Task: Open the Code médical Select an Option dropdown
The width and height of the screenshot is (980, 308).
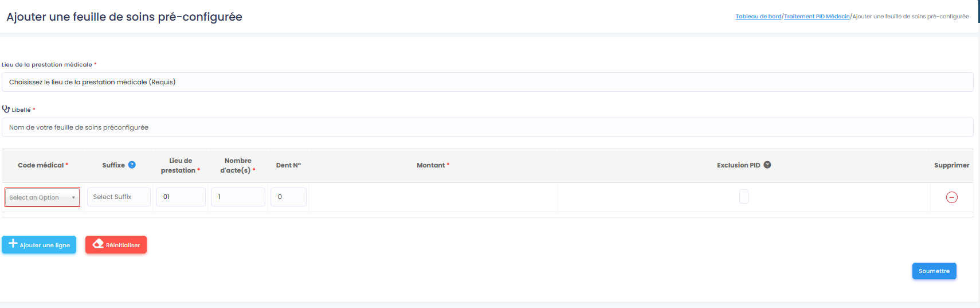Action: pos(42,197)
